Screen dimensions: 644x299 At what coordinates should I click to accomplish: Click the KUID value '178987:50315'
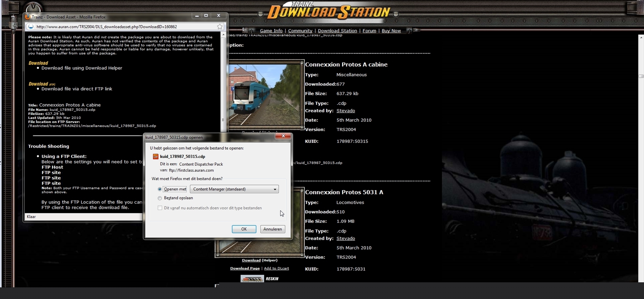click(352, 141)
